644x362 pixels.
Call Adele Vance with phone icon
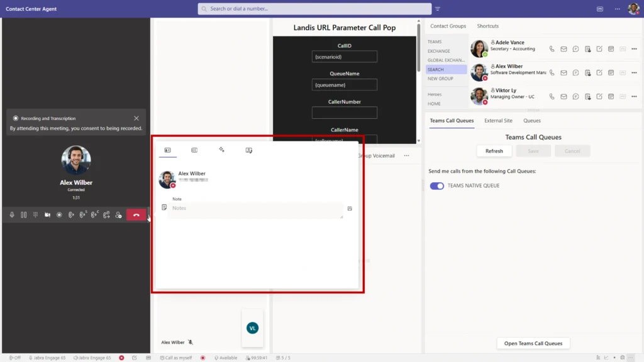tap(552, 49)
